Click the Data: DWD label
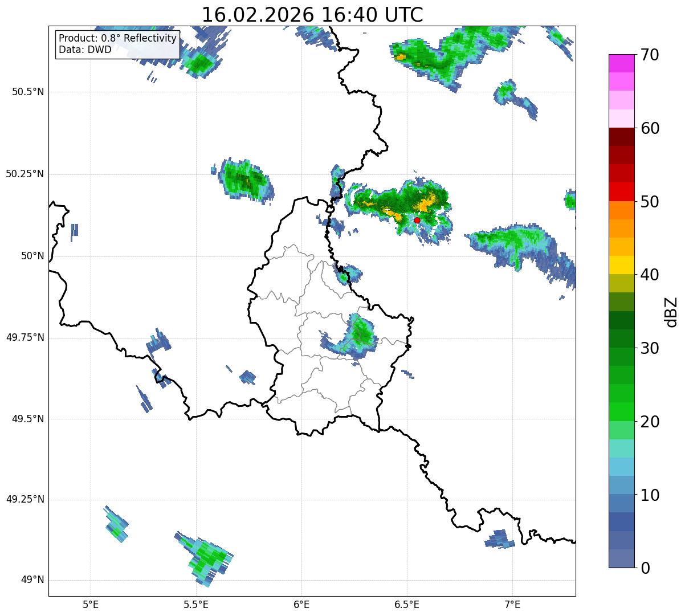The image size is (685, 616). (85, 50)
